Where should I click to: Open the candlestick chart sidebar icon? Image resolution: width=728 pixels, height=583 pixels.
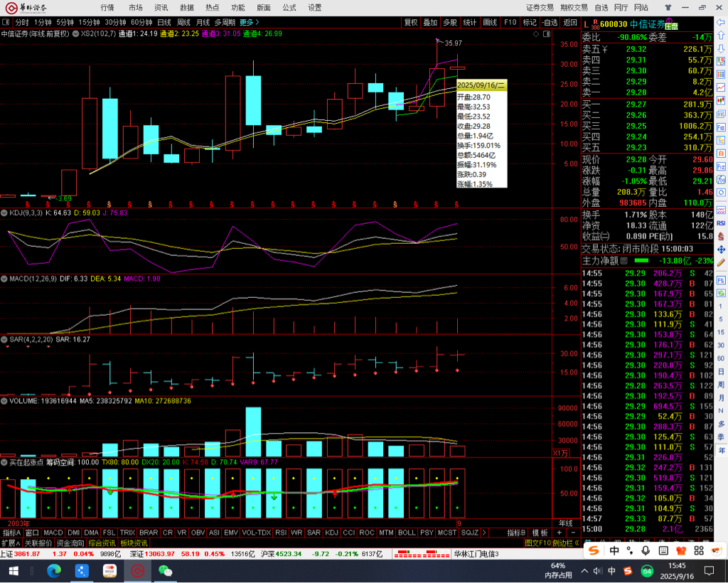[721, 100]
